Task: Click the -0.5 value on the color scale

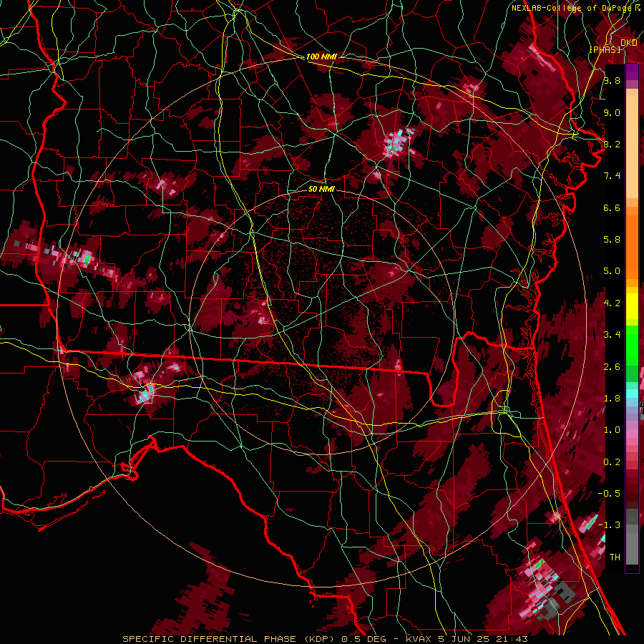Action: [609, 494]
